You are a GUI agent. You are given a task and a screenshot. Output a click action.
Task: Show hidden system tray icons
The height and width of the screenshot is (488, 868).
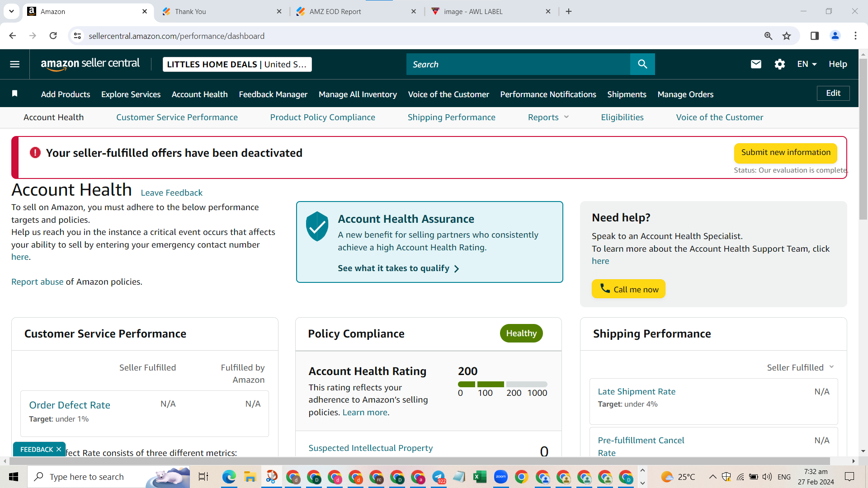pos(712,477)
